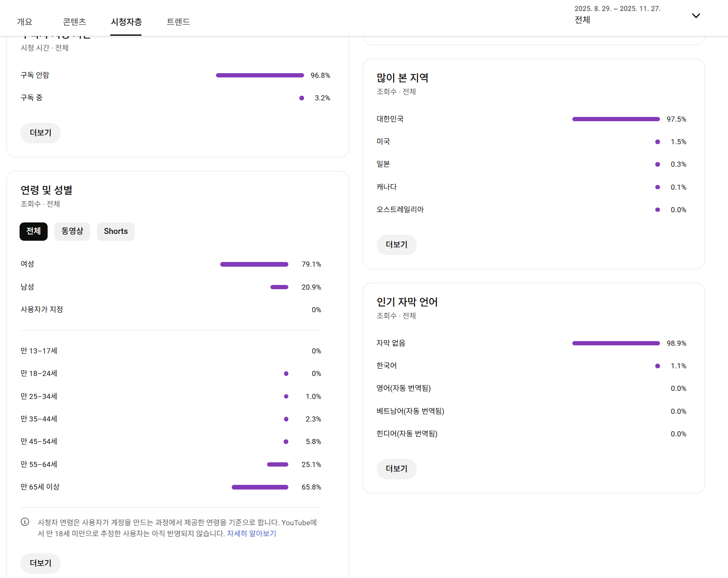Select the 동영상 filter chip

point(72,231)
